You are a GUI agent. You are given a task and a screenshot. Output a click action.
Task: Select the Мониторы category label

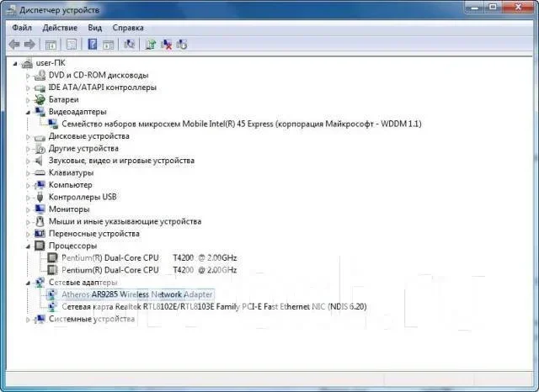[69, 209]
